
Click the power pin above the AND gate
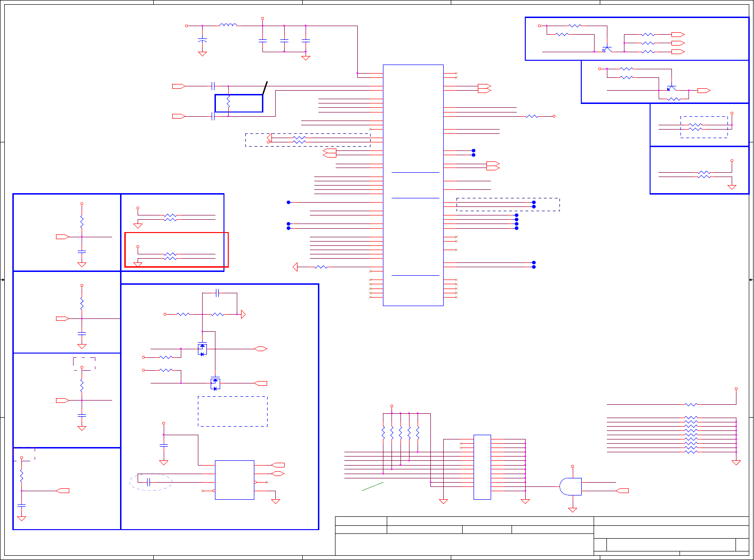click(573, 467)
